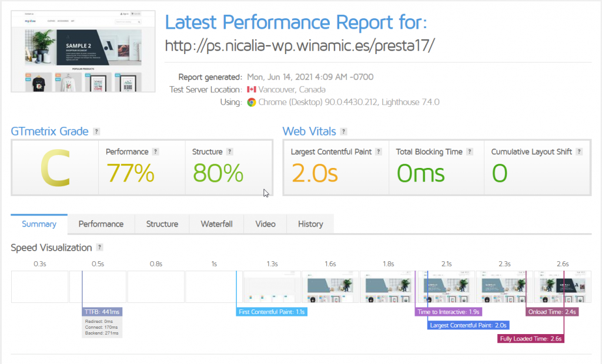Click the Canada flag icon
Image resolution: width=602 pixels, height=364 pixels.
coord(252,90)
